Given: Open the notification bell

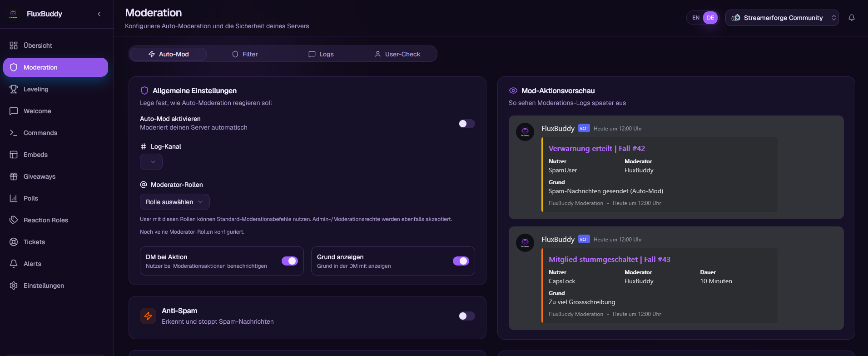Looking at the screenshot, I should [x=852, y=18].
